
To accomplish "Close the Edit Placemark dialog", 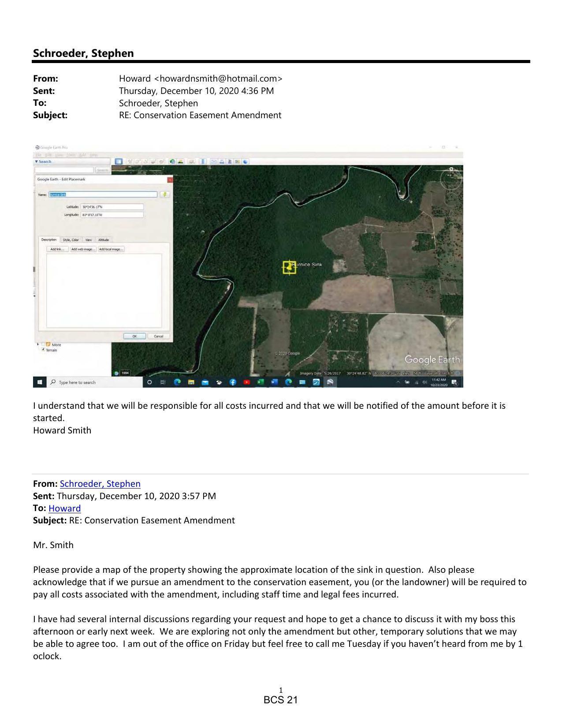I will (x=170, y=179).
